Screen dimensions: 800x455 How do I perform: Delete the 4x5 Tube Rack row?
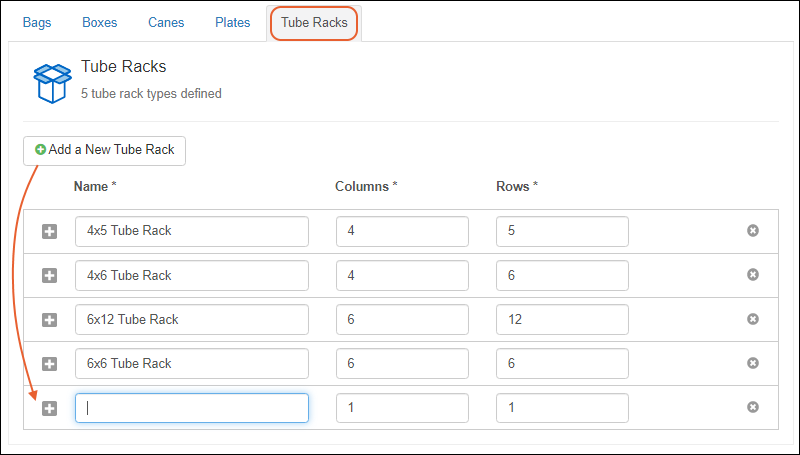(x=753, y=231)
